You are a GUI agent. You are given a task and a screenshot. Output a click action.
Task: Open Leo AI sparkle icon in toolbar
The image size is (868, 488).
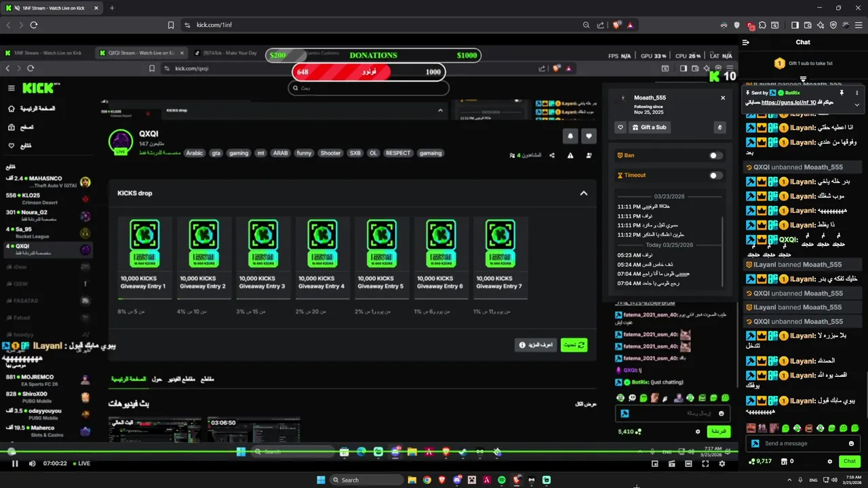click(x=821, y=24)
